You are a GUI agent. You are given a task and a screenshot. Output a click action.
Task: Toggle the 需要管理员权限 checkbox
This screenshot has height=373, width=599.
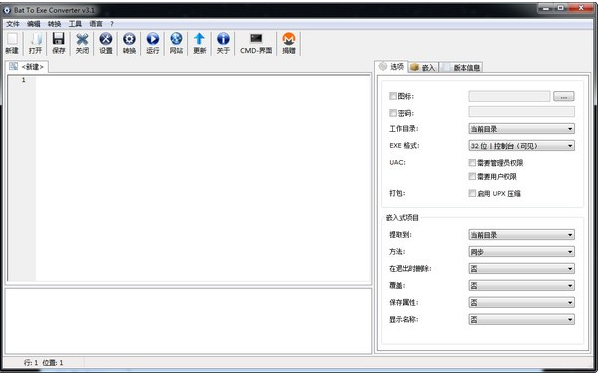pyautogui.click(x=472, y=162)
